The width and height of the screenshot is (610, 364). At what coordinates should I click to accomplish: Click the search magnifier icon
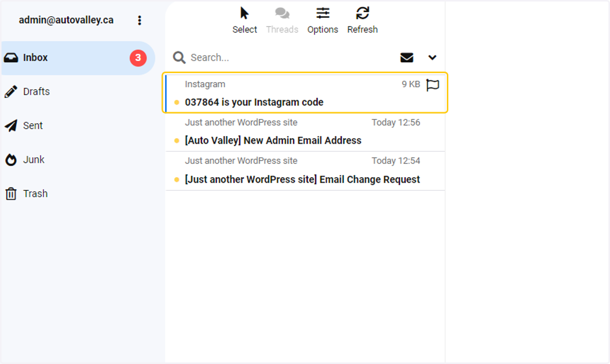click(x=179, y=57)
